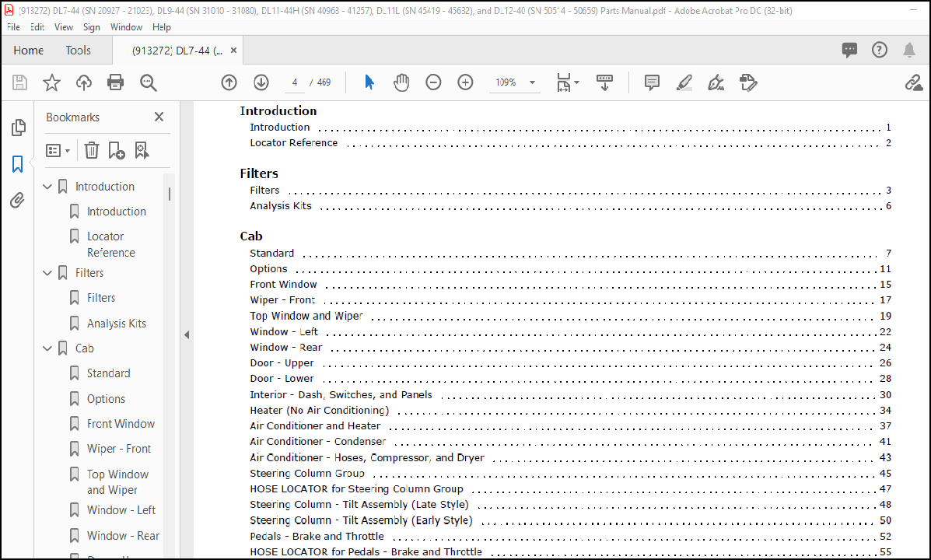This screenshot has height=560, width=931.
Task: Open the View menu
Action: 64,27
